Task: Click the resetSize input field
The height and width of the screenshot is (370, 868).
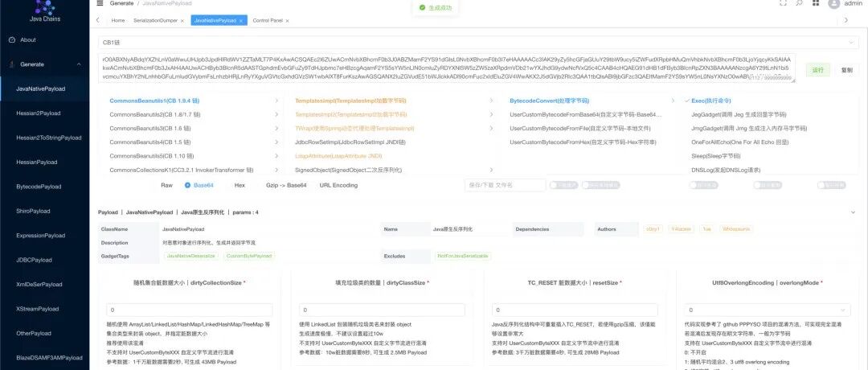Action: (575, 310)
